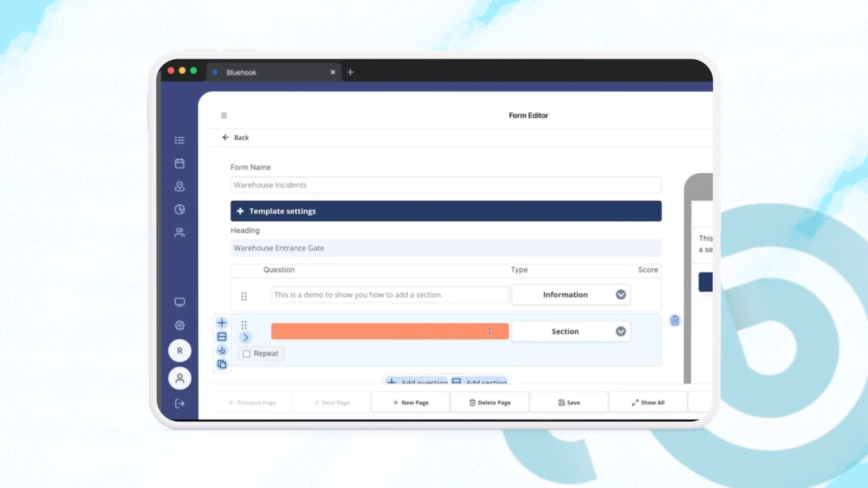This screenshot has height=488, width=868.
Task: Click the Score column header
Action: click(648, 270)
